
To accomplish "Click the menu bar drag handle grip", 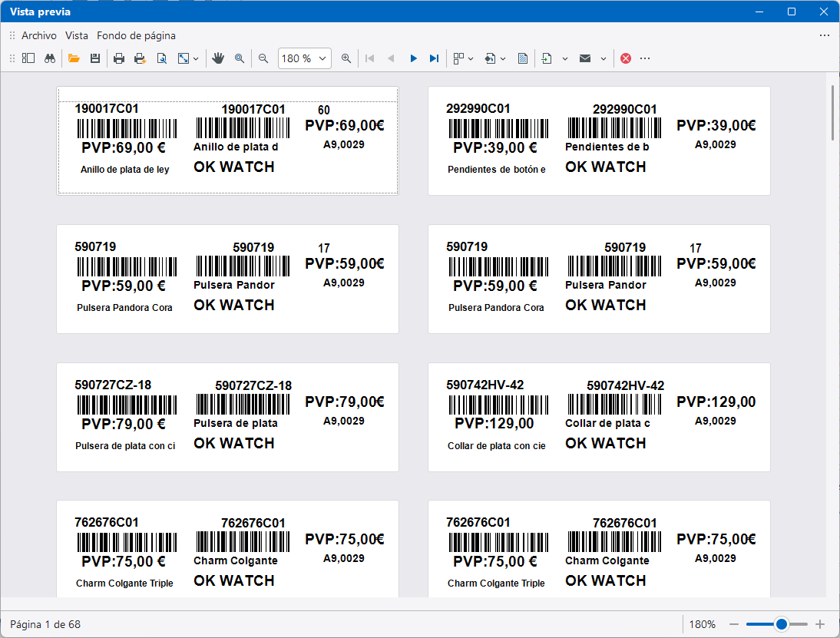I will pos(12,35).
